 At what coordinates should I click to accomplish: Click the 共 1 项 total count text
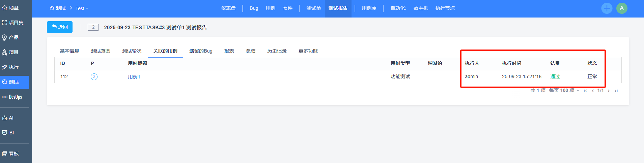(538, 91)
